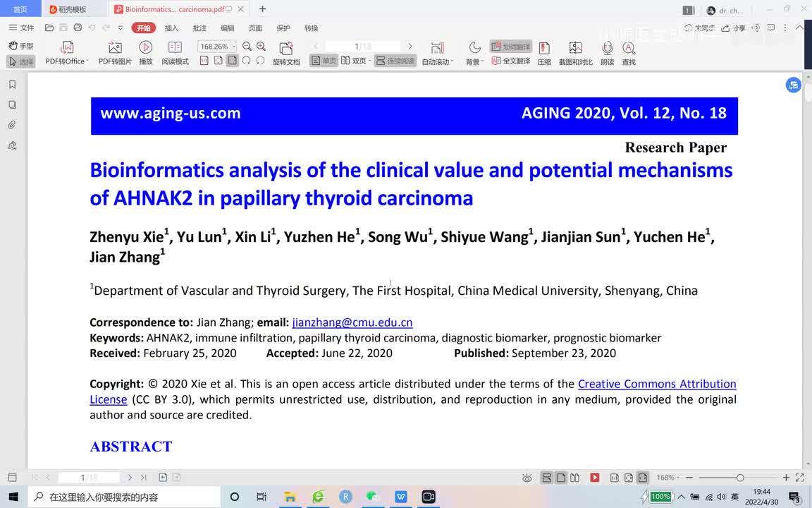Switch to 批注 ribbon tab
This screenshot has height=508, width=812.
(199, 28)
